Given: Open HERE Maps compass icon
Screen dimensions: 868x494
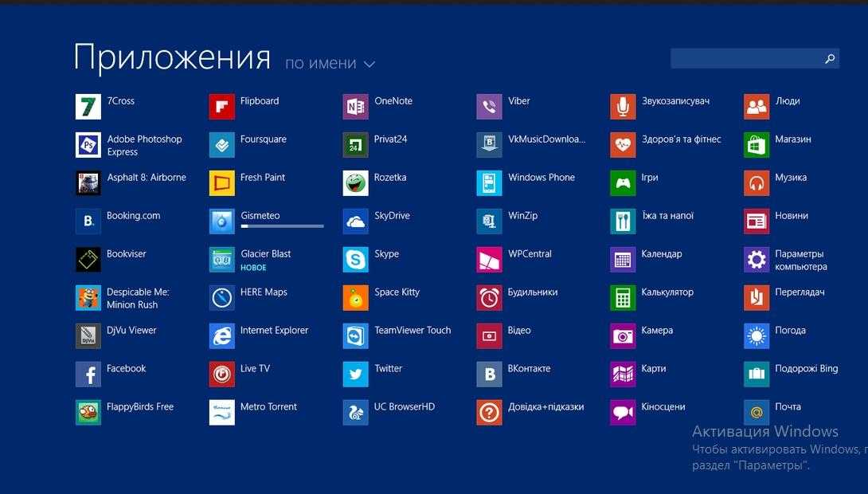Looking at the screenshot, I should point(222,297).
